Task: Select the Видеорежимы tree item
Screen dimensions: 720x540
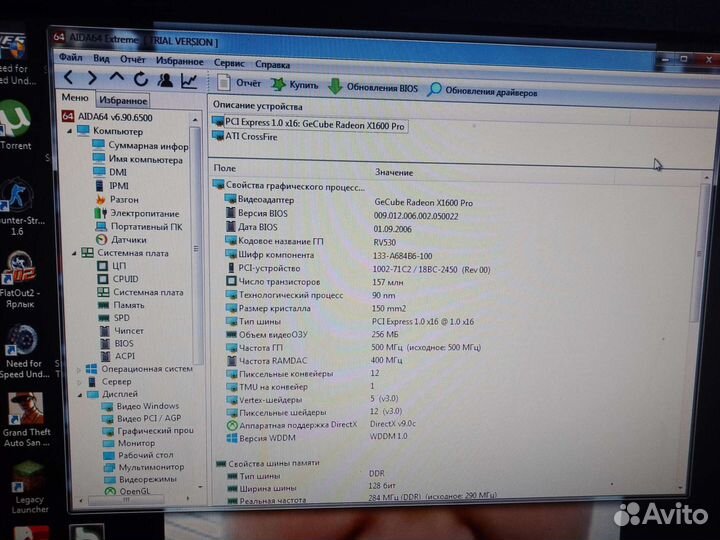Action: pos(141,479)
